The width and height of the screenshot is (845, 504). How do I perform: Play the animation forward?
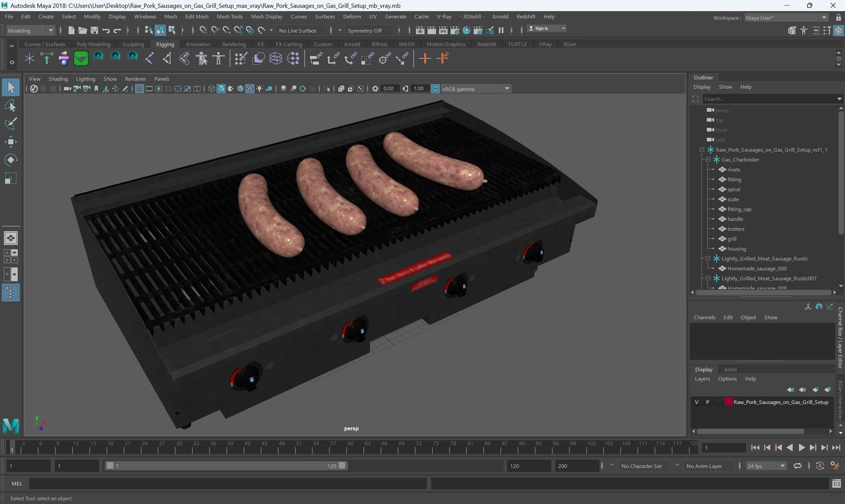coord(802,448)
